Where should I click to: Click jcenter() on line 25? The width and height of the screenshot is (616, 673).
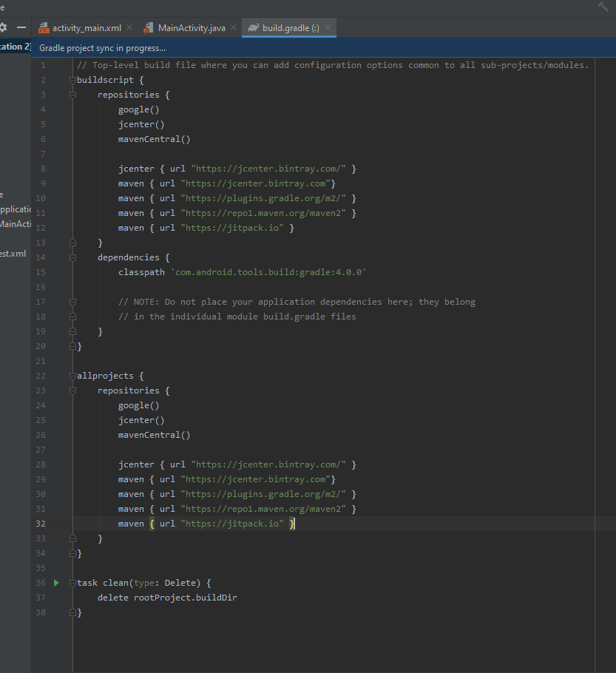[141, 420]
